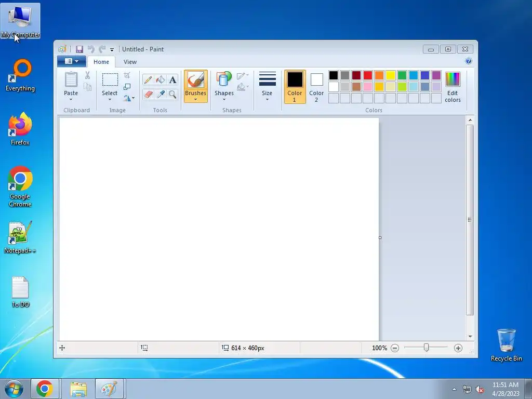
Task: Open the shape Fill dropdown
Action: click(243, 87)
